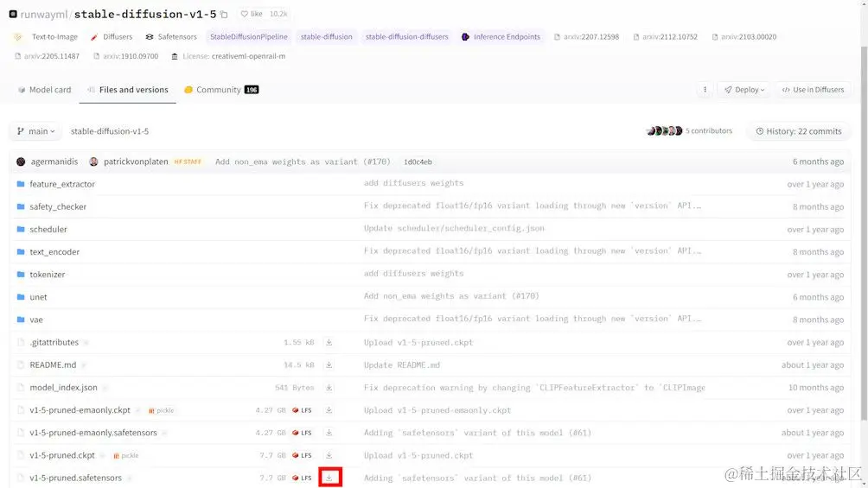Like the stable-diffusion-v1-5 model
Viewport: 868px width, 488px height.
[252, 14]
